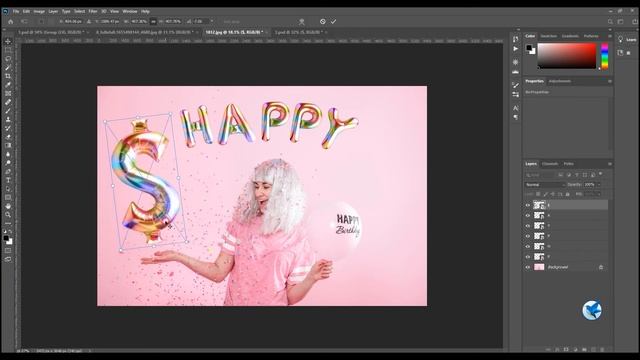Select the Clone Stamp tool
Image resolution: width=640 pixels, height=360 pixels.
point(8,119)
